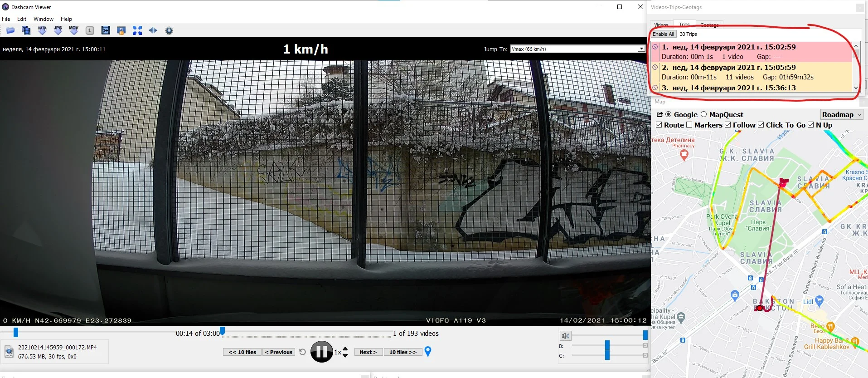868x378 pixels.
Task: Click the multiple video files toolbar icon
Action: (x=26, y=30)
